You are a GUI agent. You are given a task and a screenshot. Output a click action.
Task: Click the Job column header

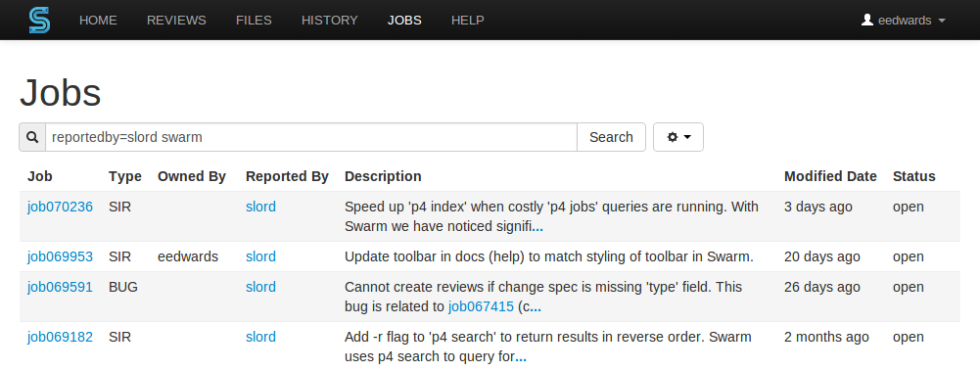tap(40, 176)
